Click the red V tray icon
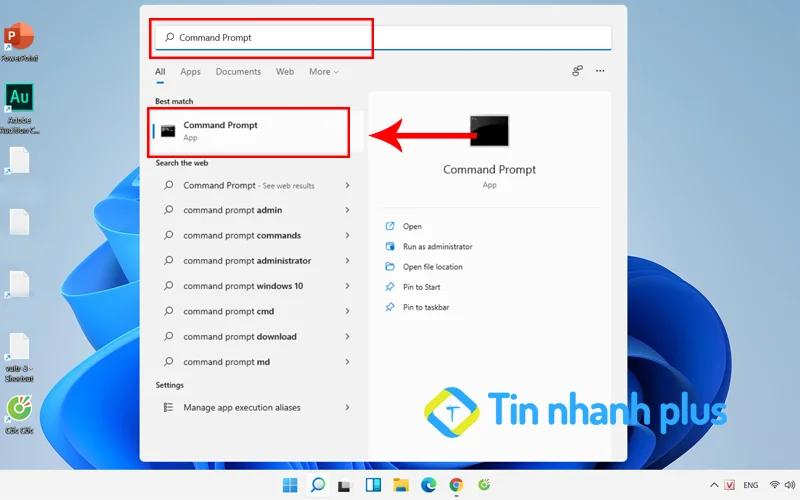This screenshot has height=500, width=800. [730, 485]
